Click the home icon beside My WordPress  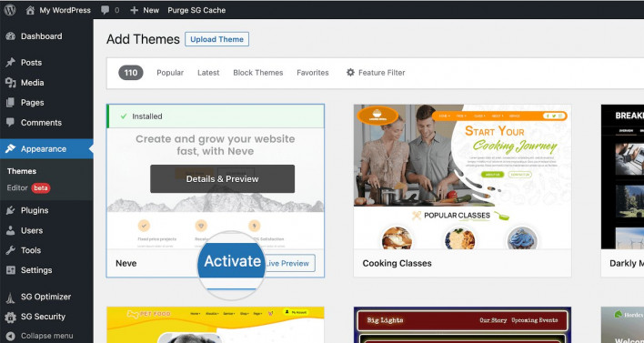pyautogui.click(x=30, y=10)
